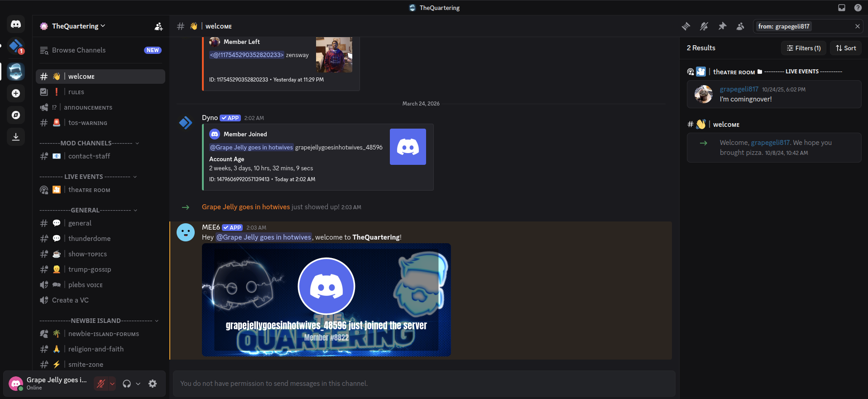The width and height of the screenshot is (868, 399).
Task: Collapse the NEWBIE ISLAND category
Action: click(99, 321)
